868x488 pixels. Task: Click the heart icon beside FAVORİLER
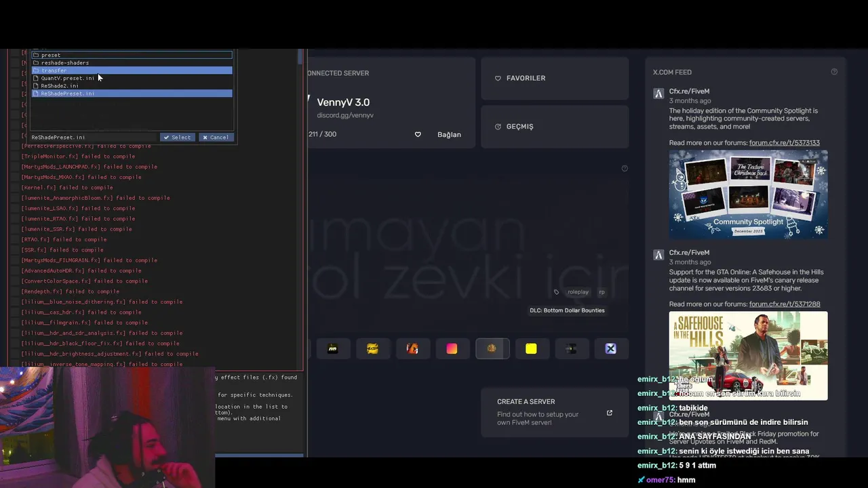(498, 78)
